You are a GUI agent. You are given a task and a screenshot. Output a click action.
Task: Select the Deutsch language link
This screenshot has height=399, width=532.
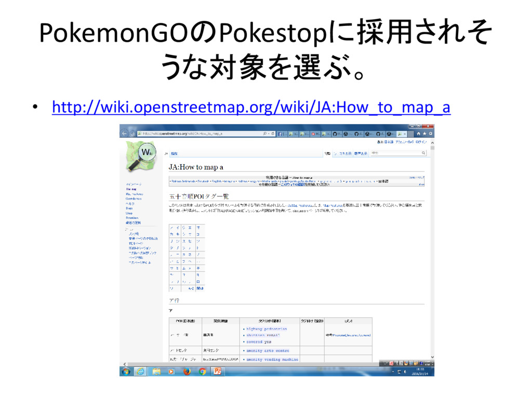(x=203, y=181)
